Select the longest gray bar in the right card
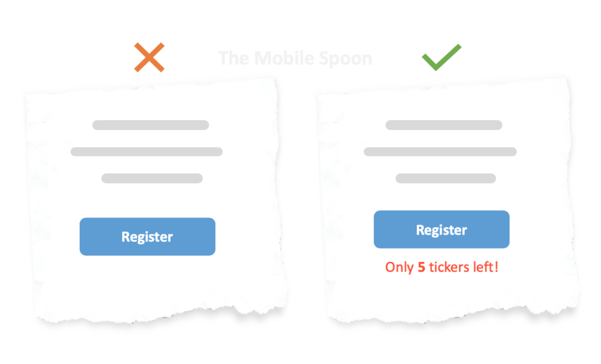601x364 pixels. 440,152
